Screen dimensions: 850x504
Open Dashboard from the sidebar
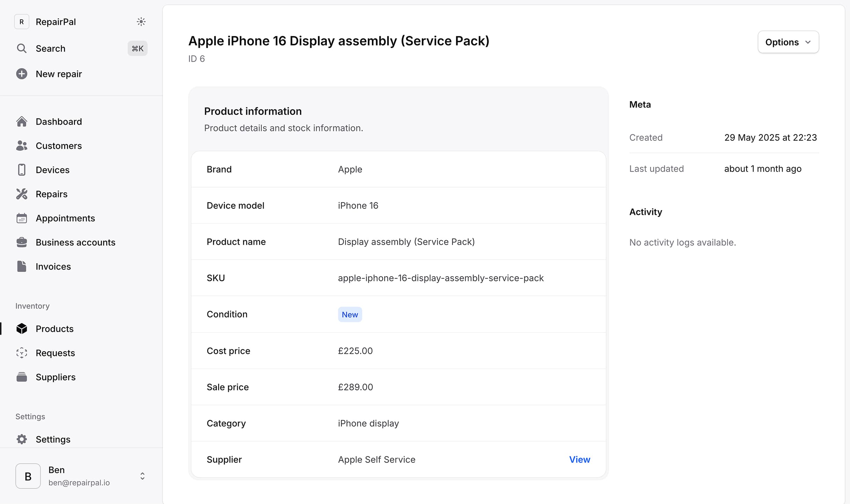[59, 121]
